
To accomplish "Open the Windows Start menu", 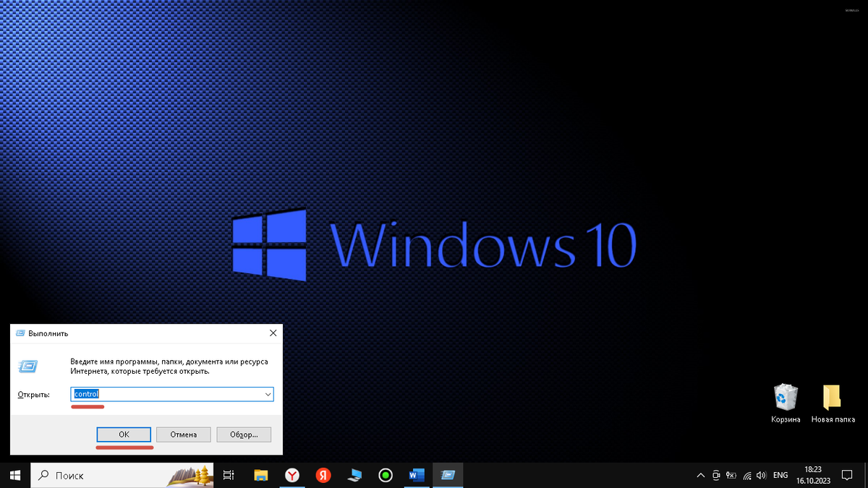I will 14,475.
